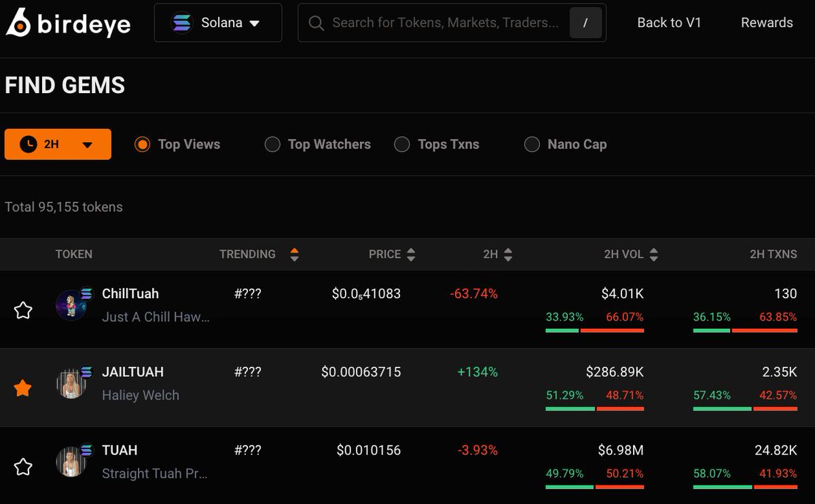Sort by the TRENDING column arrows

294,255
